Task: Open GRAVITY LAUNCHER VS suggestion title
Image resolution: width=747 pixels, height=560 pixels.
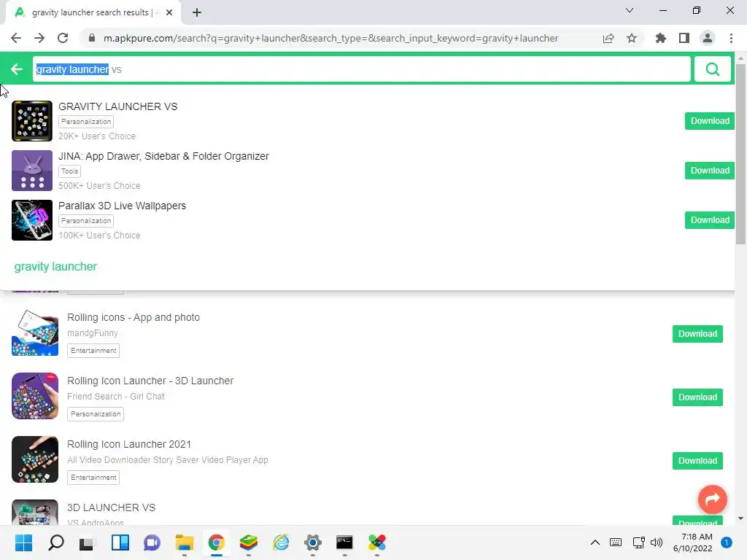Action: 117,106
